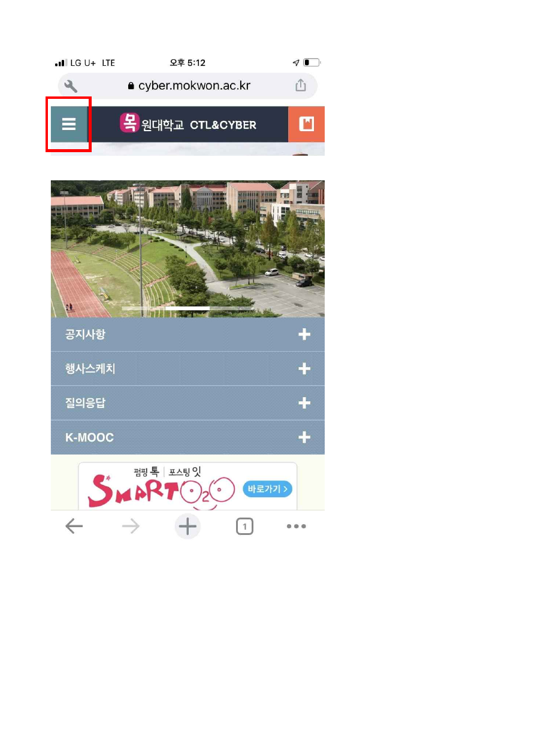Image resolution: width=535 pixels, height=756 pixels.
Task: Go back with the left arrow
Action: 74,527
